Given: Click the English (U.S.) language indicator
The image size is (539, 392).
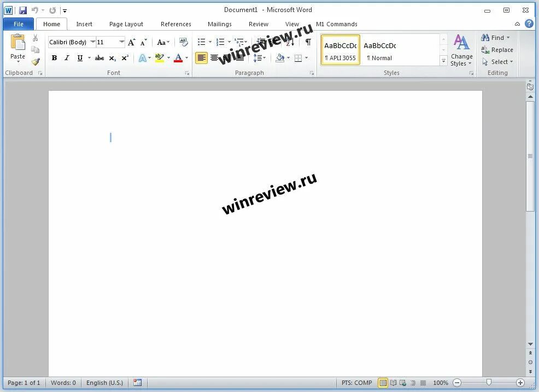Looking at the screenshot, I should (104, 383).
